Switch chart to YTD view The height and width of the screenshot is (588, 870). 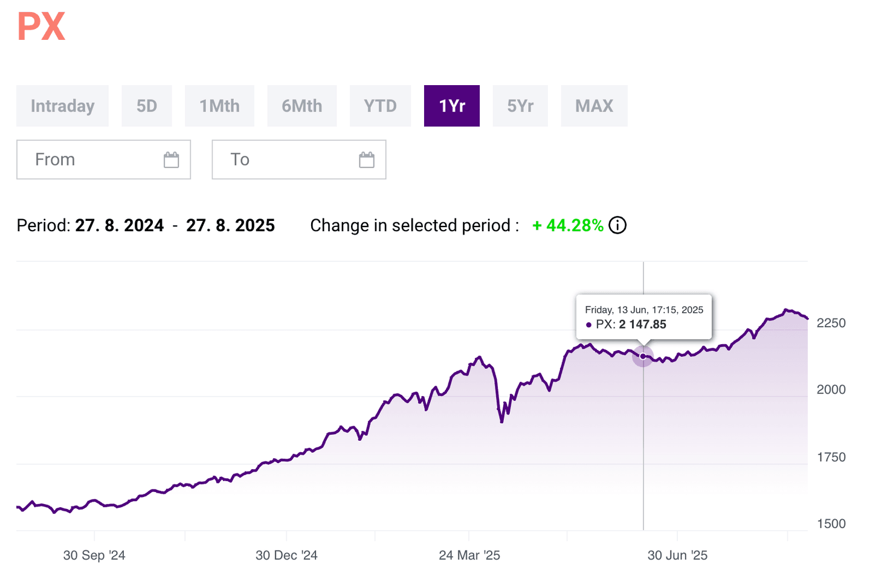click(x=380, y=106)
